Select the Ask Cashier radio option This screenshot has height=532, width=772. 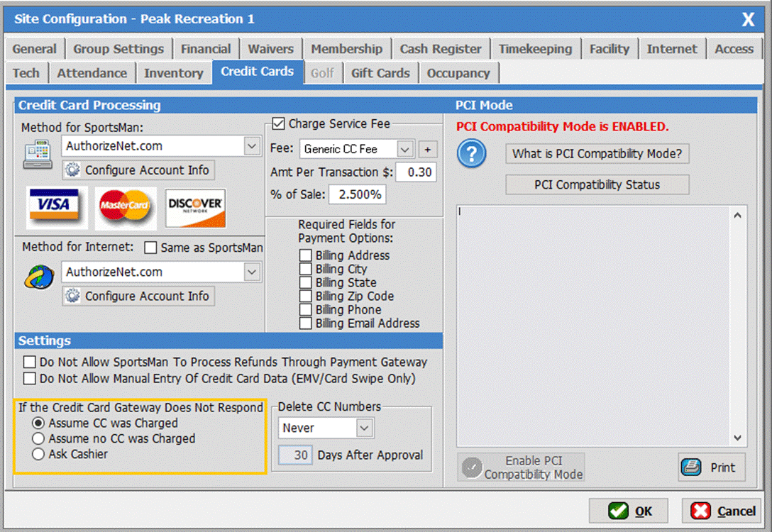[38, 454]
